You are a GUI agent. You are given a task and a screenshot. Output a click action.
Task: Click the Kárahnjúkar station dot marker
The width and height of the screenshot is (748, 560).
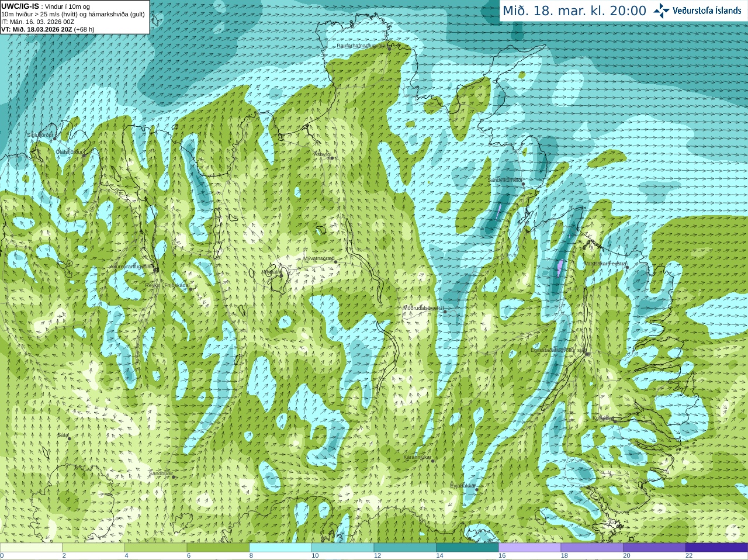[x=433, y=461]
